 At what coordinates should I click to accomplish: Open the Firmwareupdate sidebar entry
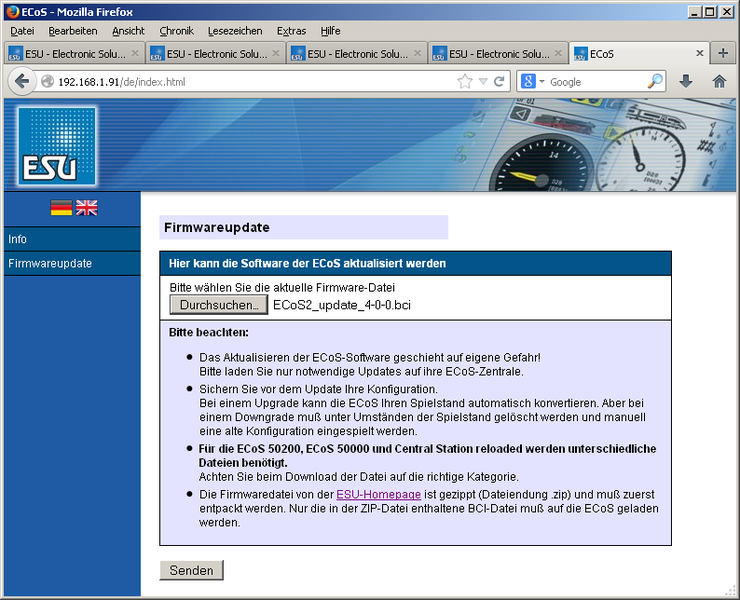pos(72,263)
